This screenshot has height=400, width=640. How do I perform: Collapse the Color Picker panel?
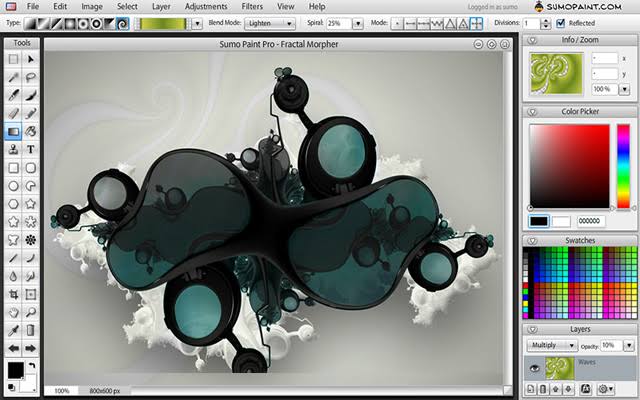click(532, 111)
